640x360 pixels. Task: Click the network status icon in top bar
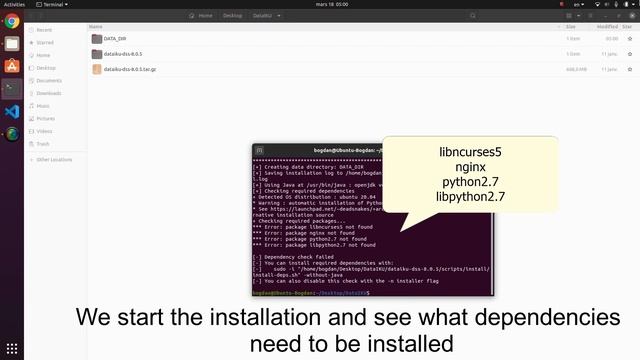[597, 4]
